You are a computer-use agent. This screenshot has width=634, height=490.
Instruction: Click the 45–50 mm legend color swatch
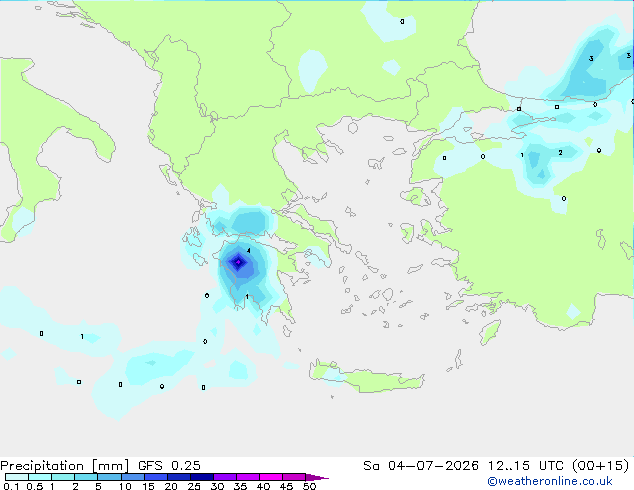pyautogui.click(x=294, y=477)
